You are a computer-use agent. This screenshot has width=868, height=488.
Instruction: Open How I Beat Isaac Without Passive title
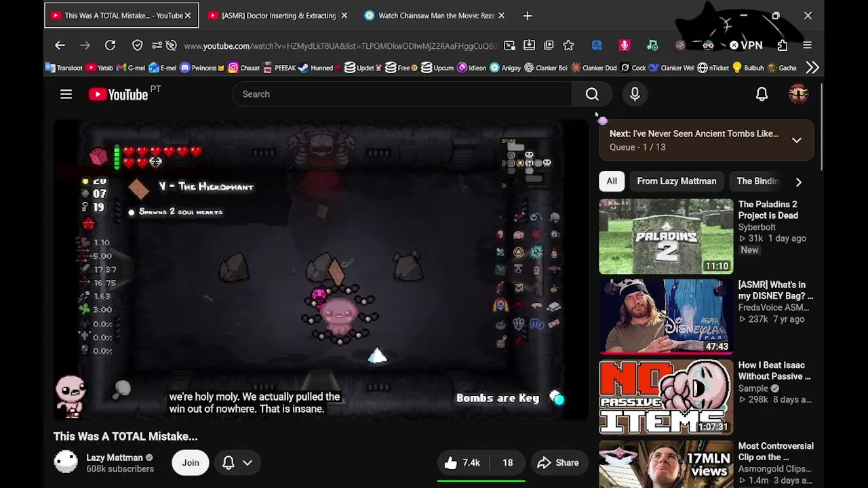774,371
